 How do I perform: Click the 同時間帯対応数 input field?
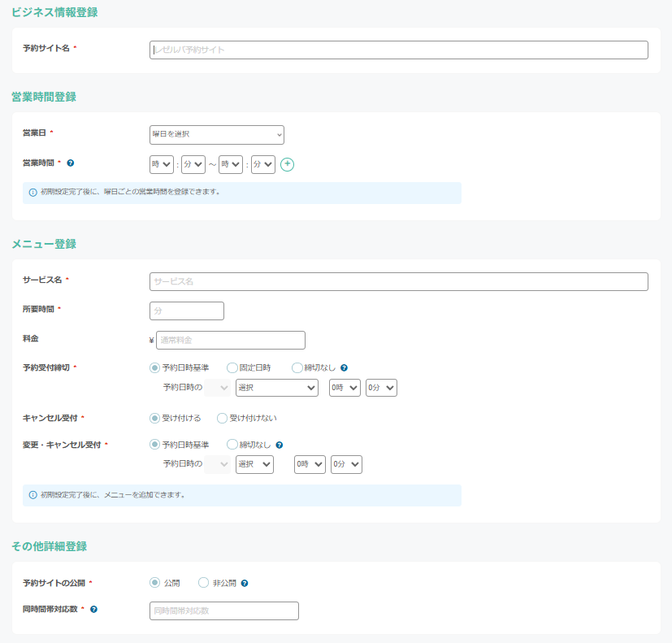point(223,610)
